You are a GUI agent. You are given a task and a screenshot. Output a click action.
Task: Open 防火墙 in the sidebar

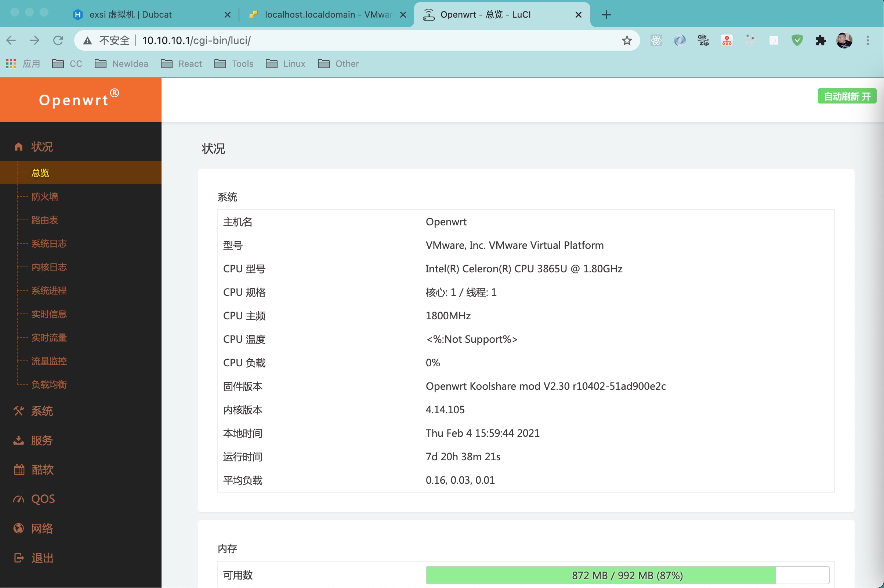[x=81, y=196]
